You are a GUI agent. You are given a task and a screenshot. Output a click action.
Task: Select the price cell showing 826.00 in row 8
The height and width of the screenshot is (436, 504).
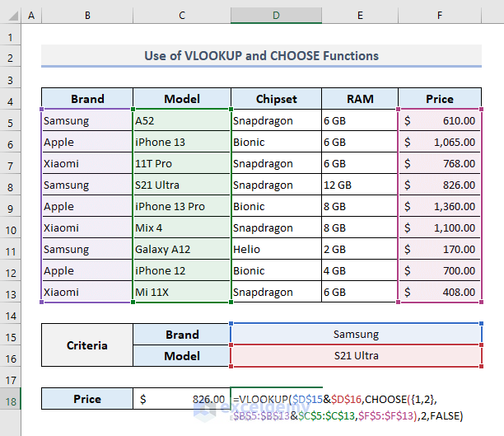(440, 185)
